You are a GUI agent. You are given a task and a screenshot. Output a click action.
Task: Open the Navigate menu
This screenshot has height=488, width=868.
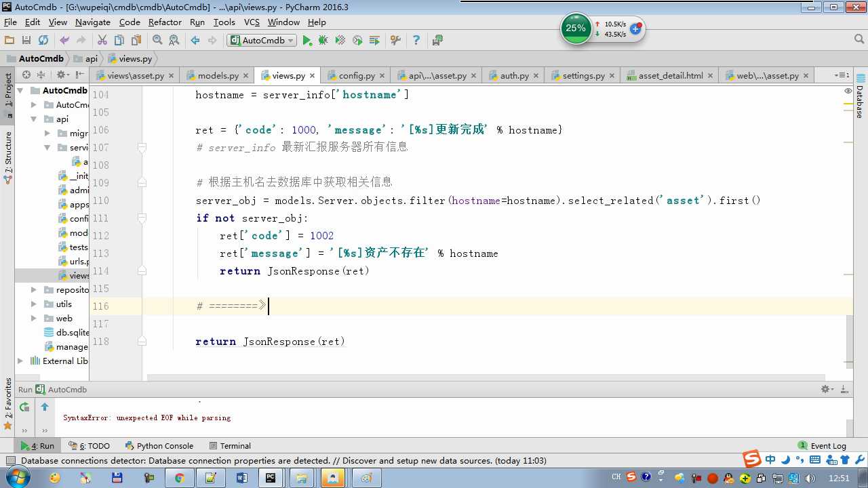click(x=92, y=22)
